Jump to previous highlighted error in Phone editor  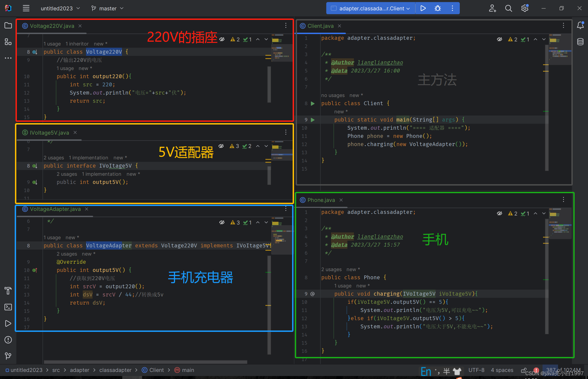(535, 213)
